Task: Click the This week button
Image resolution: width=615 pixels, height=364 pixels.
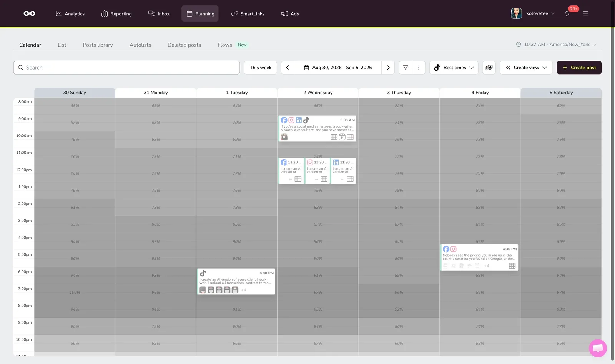Action: coord(261,68)
